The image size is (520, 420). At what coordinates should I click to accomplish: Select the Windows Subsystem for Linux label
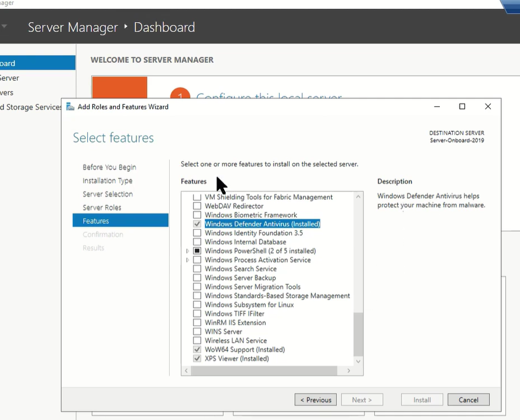point(249,305)
